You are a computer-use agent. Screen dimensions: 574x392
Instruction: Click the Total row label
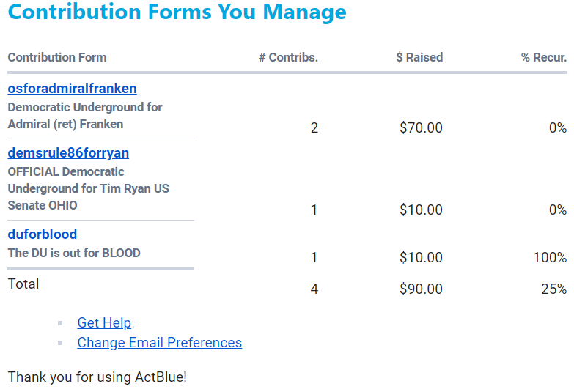point(23,284)
